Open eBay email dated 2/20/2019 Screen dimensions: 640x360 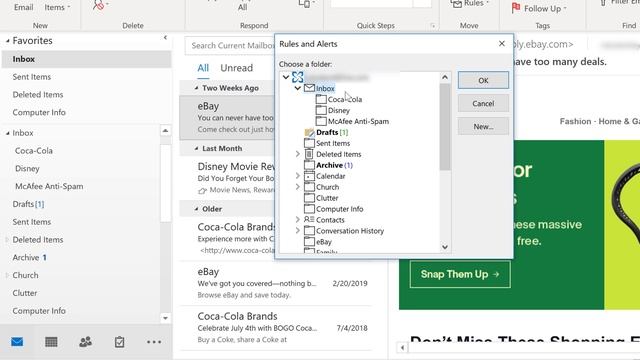point(276,283)
